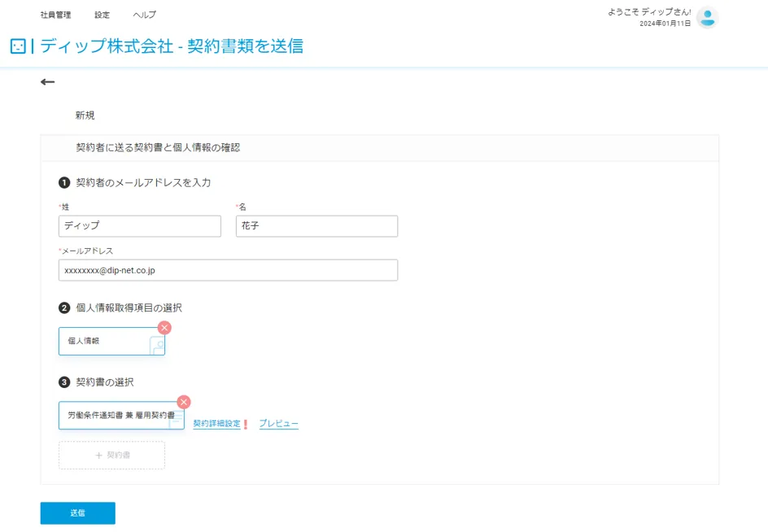Click the company logo icon beside the title

coord(18,46)
